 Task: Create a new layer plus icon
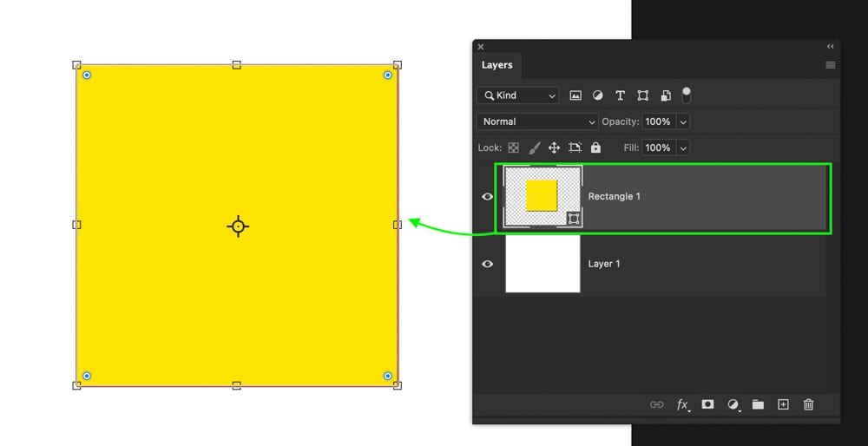click(x=783, y=404)
